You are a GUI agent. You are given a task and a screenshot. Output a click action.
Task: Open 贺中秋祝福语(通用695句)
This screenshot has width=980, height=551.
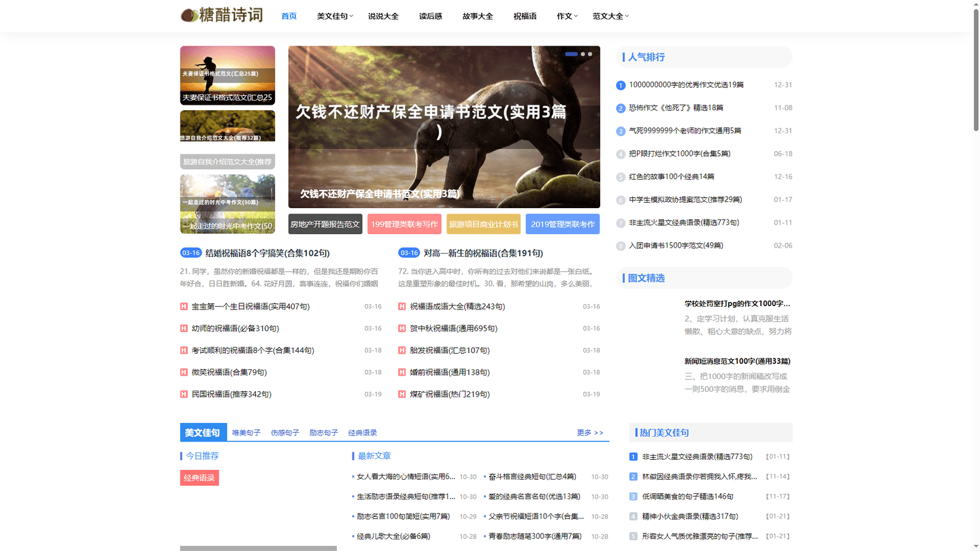pos(454,329)
